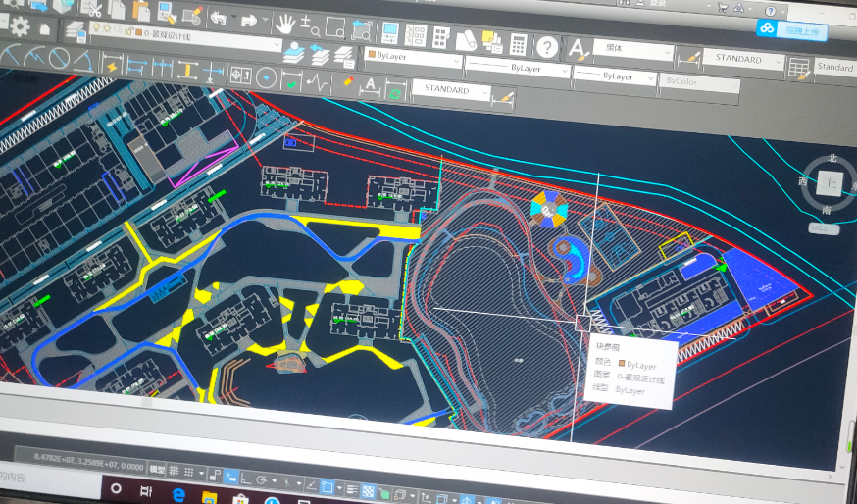This screenshot has width=857, height=504.
Task: Open STANDARD dropdown on dimension toolbar
Action: click(x=451, y=90)
